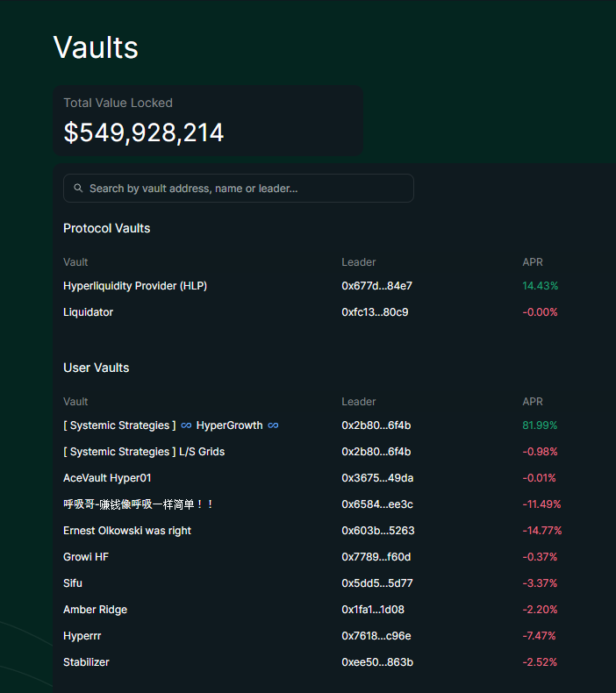Viewport: 616px width, 693px height.
Task: Select leader address 0x7789...f60d
Action: (x=376, y=557)
